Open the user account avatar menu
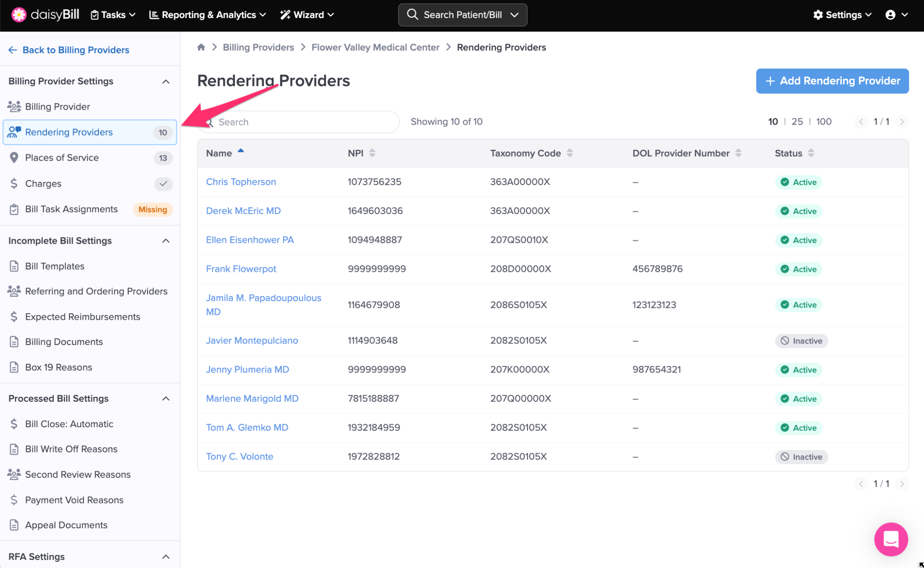The width and height of the screenshot is (924, 568). tap(890, 14)
